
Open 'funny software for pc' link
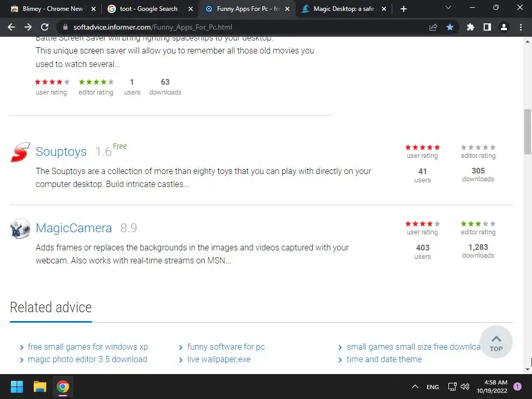click(226, 347)
